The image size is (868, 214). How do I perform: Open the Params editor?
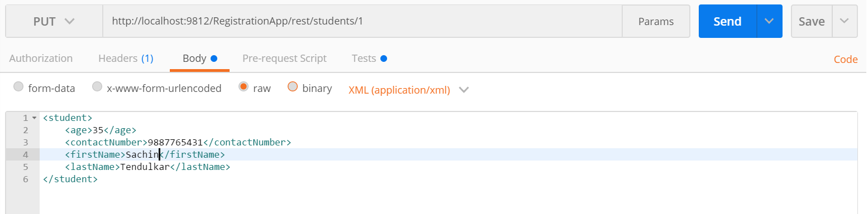[x=656, y=21]
